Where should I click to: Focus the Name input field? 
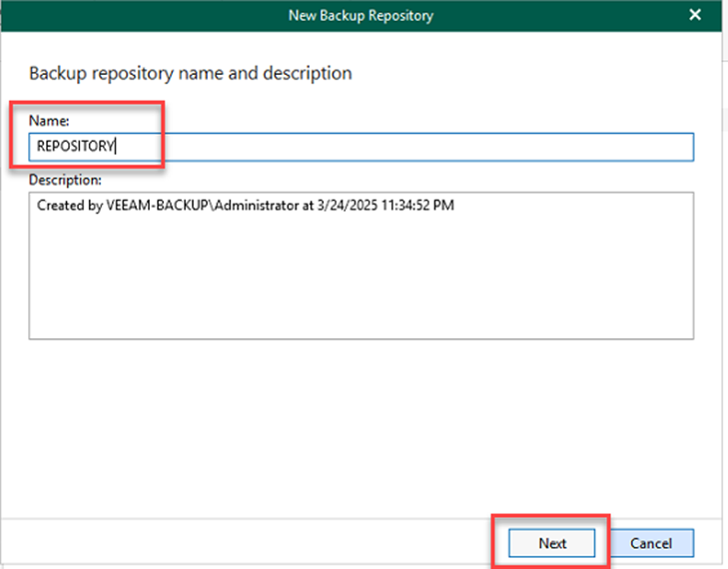pyautogui.click(x=399, y=147)
